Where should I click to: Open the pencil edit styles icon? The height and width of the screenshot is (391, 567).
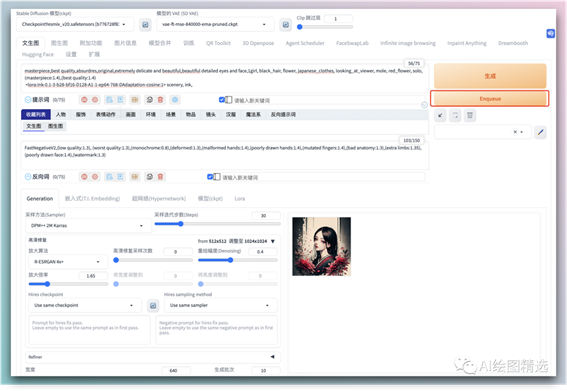tap(540, 132)
